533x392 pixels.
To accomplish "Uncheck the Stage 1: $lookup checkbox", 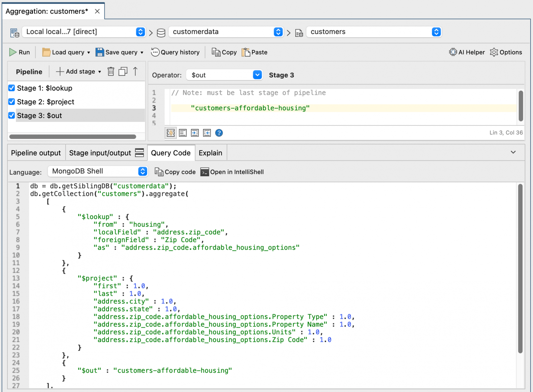I will click(11, 88).
